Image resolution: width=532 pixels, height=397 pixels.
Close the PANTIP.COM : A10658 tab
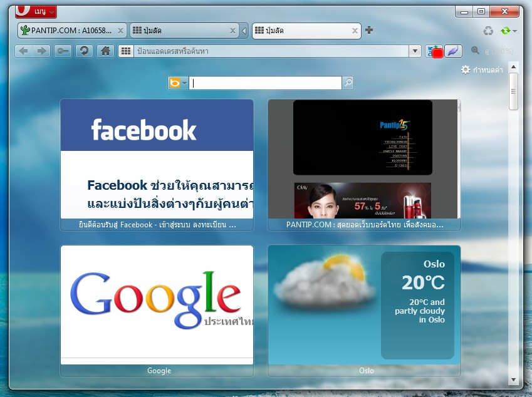120,31
